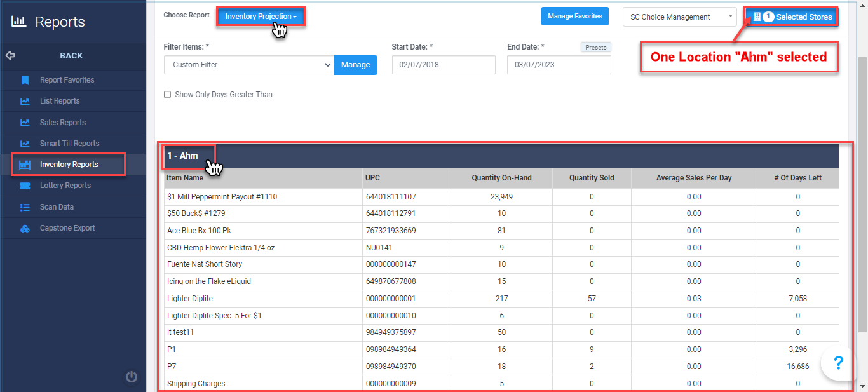Click the power icon in sidebar
868x392 pixels.
point(132,377)
